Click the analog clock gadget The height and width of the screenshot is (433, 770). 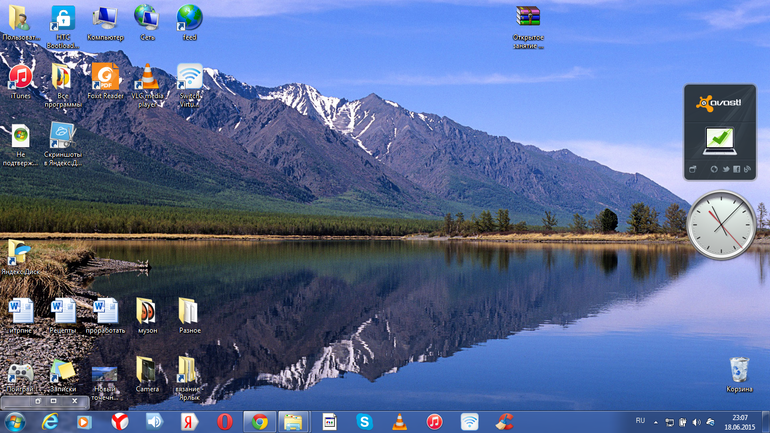[720, 225]
